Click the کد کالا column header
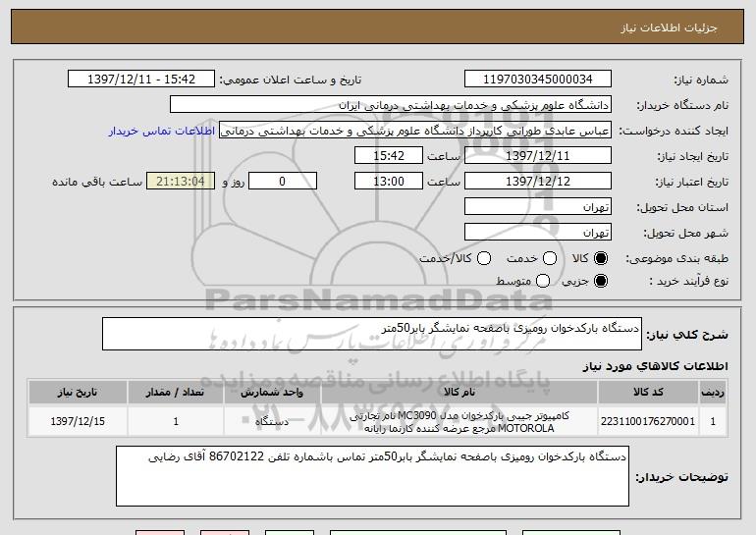Viewport: 756px width, 535px height. 648,393
